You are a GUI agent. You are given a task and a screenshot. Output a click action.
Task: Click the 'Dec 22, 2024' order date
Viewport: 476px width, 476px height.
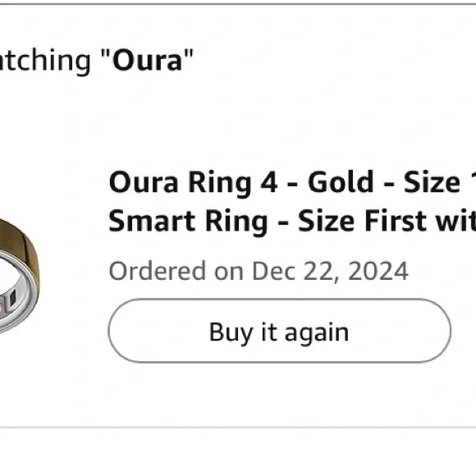[330, 271]
